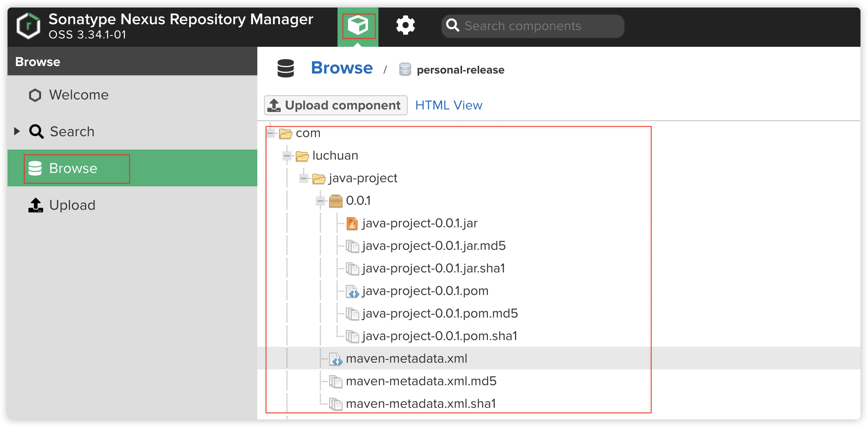
Task: Click the java-project-0.0.1.pom file icon
Action: coord(353,291)
